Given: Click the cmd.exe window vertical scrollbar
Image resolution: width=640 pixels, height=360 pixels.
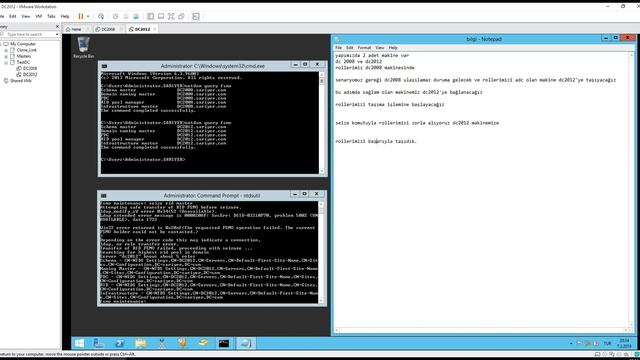Looking at the screenshot, I should pyautogui.click(x=322, y=122).
